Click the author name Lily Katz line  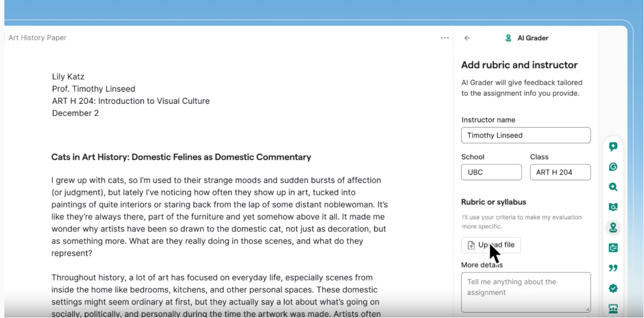[68, 77]
